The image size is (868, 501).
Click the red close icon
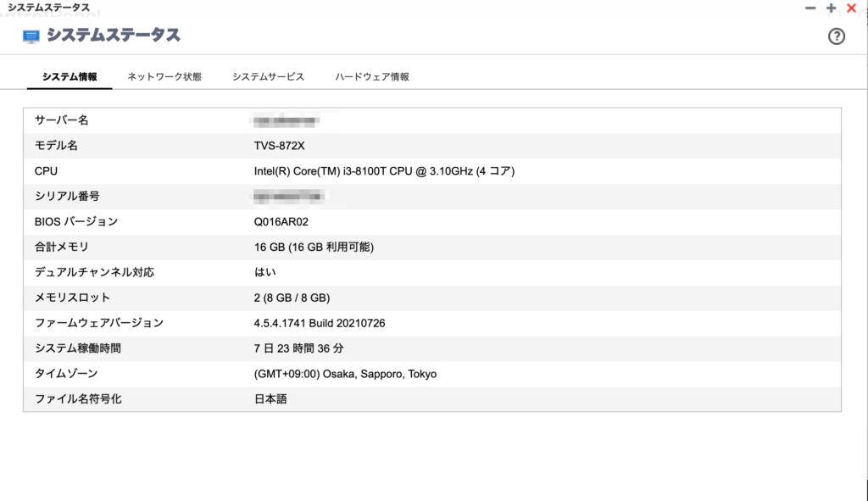tap(850, 8)
